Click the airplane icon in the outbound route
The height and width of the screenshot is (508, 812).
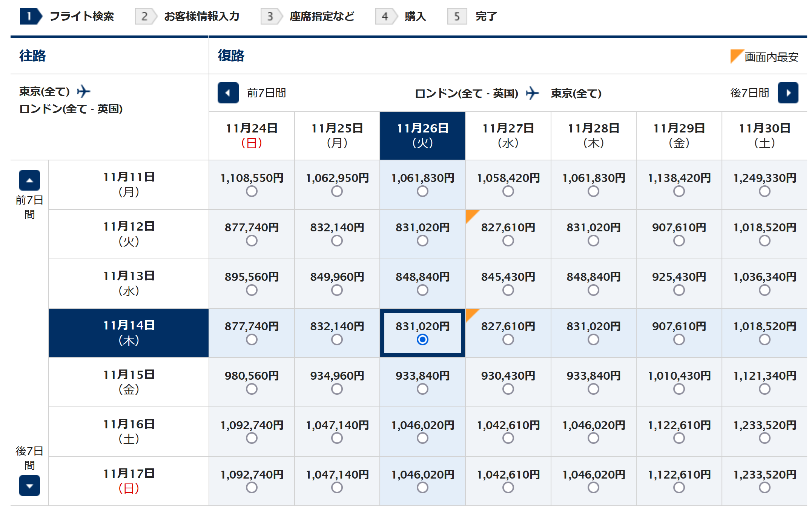(84, 91)
